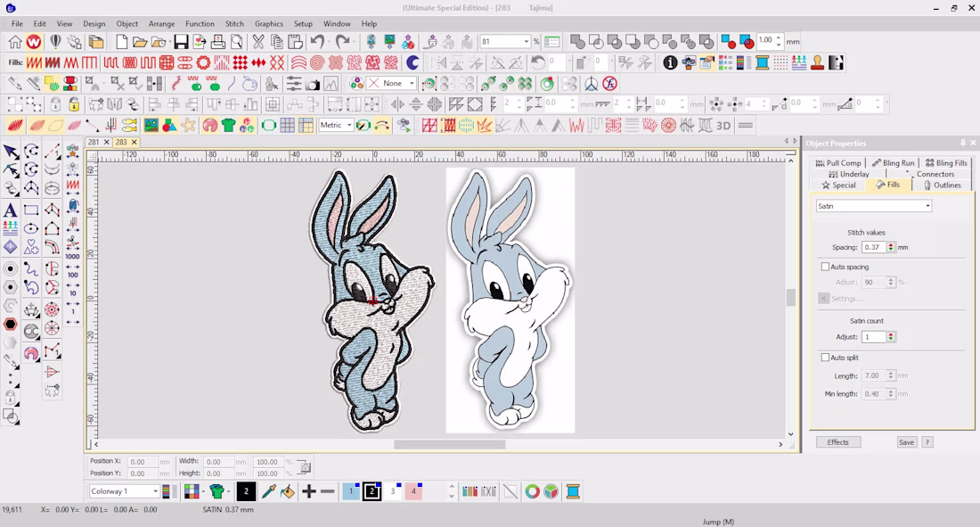Enable the Auto split checkbox
Viewport: 980px width, 527px height.
click(x=825, y=358)
